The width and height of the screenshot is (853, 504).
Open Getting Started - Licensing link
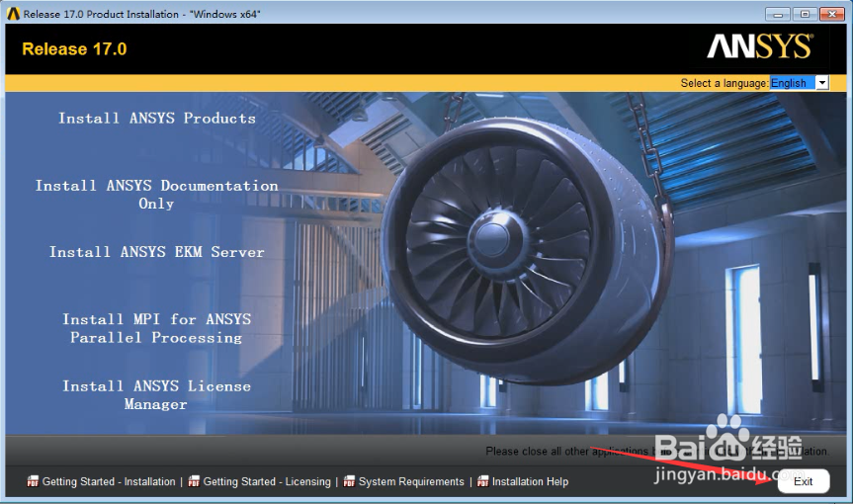coord(267,481)
